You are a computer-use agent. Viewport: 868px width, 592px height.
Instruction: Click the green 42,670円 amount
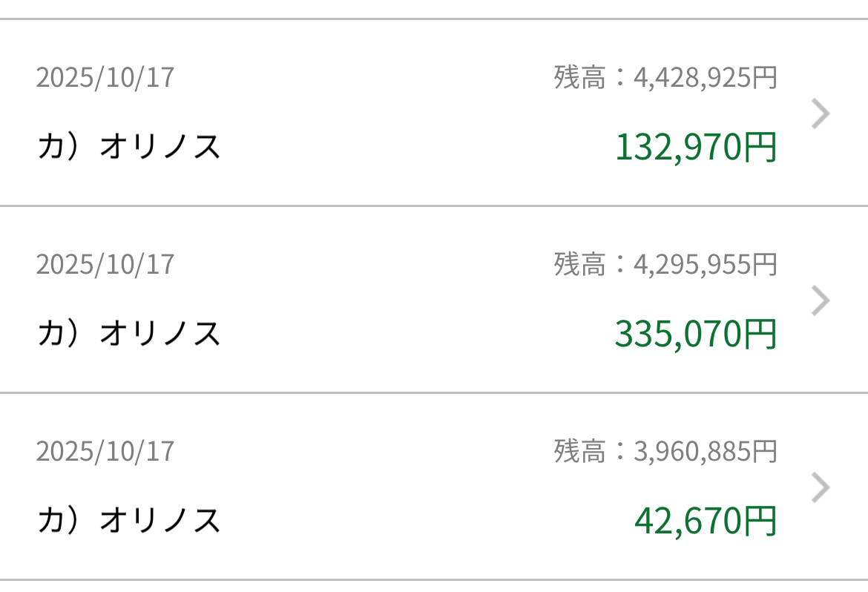[x=705, y=521]
